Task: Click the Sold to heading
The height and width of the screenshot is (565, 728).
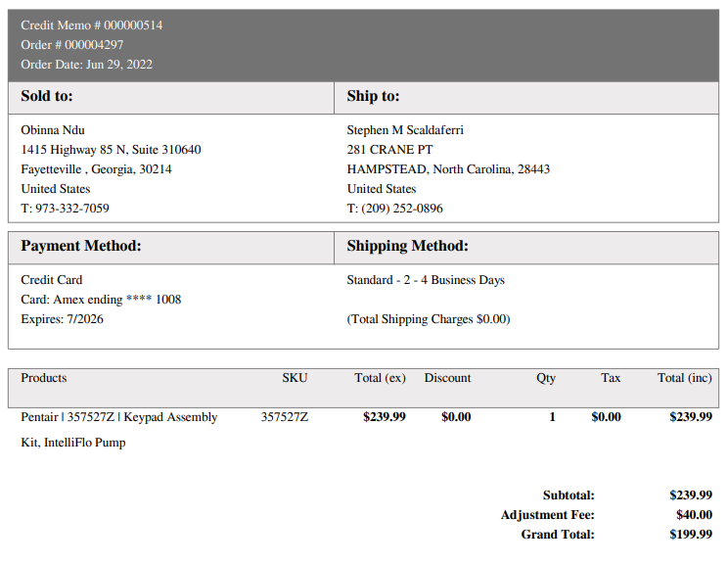Action: [x=47, y=96]
